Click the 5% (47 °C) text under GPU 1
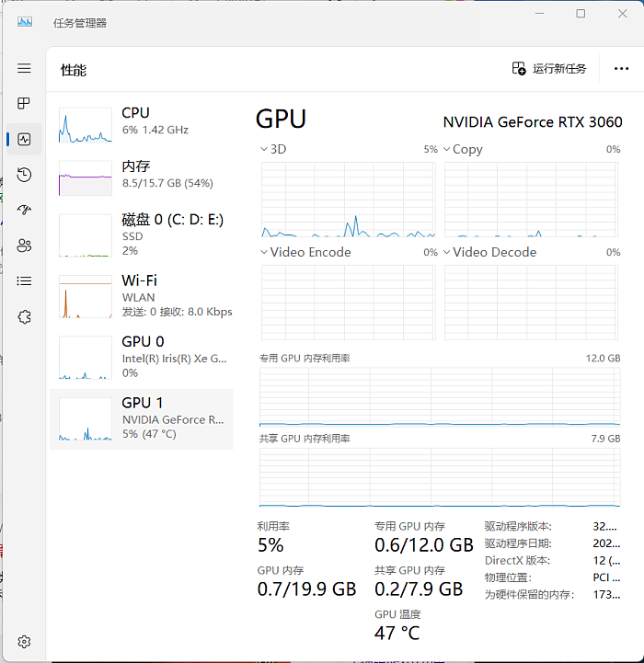644x663 pixels. coord(149,434)
